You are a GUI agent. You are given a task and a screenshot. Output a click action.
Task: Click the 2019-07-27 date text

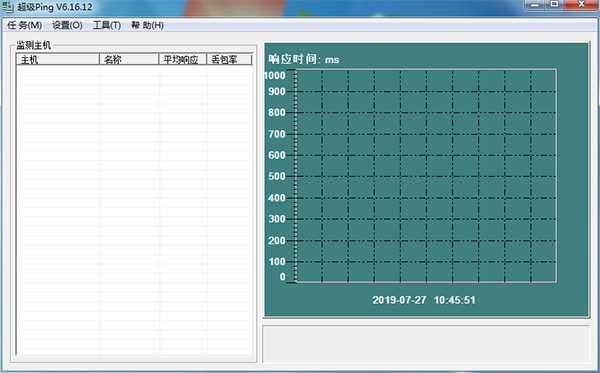pyautogui.click(x=399, y=300)
